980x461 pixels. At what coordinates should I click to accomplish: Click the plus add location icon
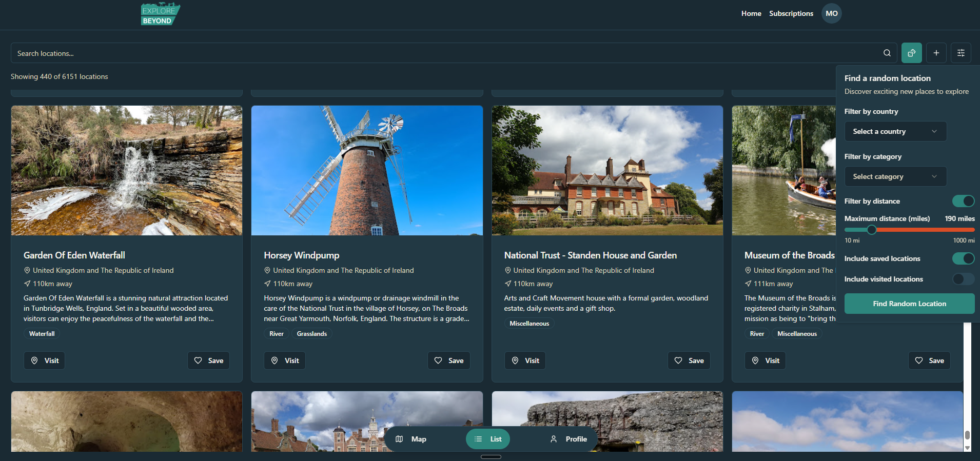pyautogui.click(x=936, y=53)
